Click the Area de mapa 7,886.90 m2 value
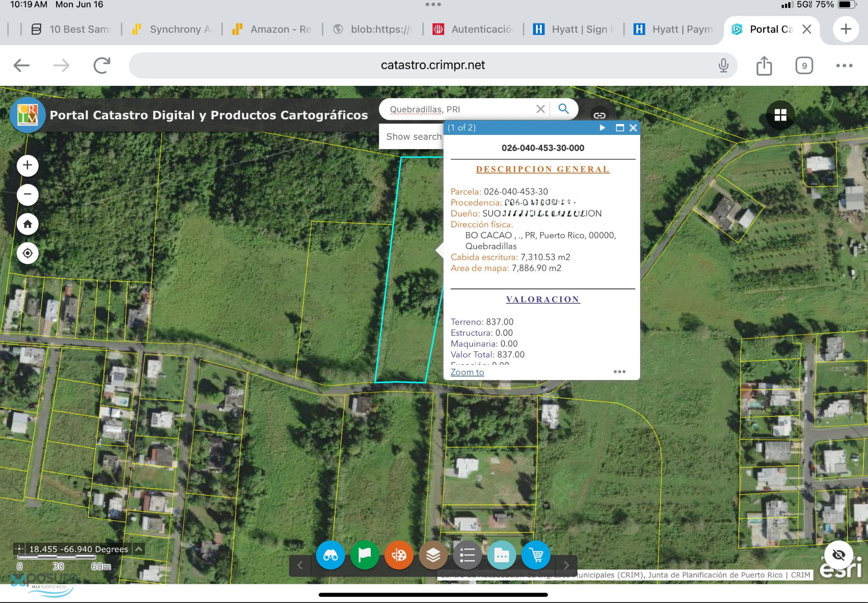The width and height of the screenshot is (868, 603). [536, 268]
